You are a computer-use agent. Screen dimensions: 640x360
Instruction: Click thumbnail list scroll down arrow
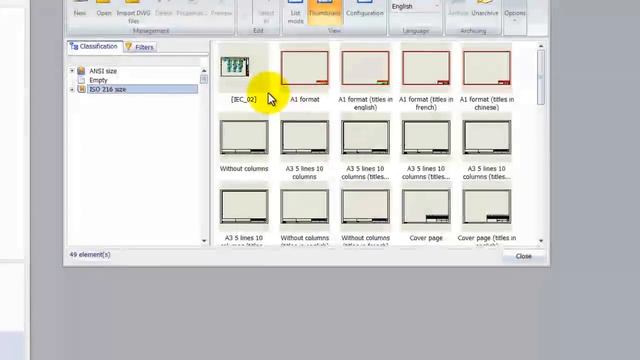pyautogui.click(x=541, y=241)
